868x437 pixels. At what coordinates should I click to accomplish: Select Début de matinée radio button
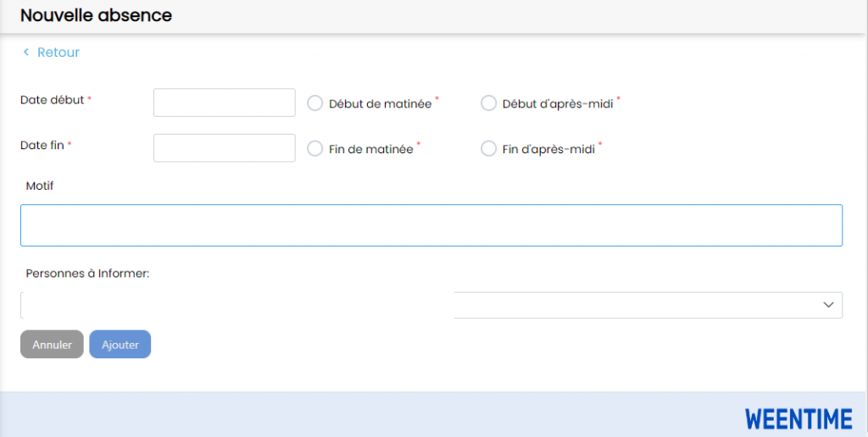(x=315, y=103)
